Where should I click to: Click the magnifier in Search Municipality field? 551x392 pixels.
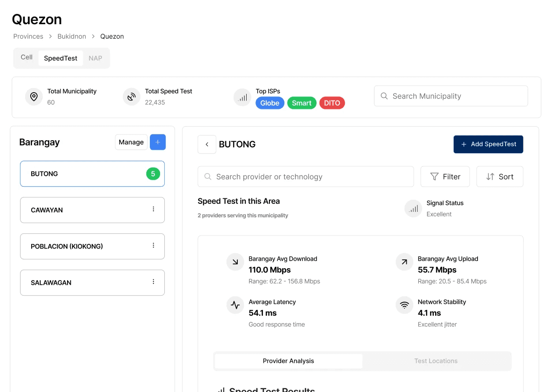coord(384,96)
